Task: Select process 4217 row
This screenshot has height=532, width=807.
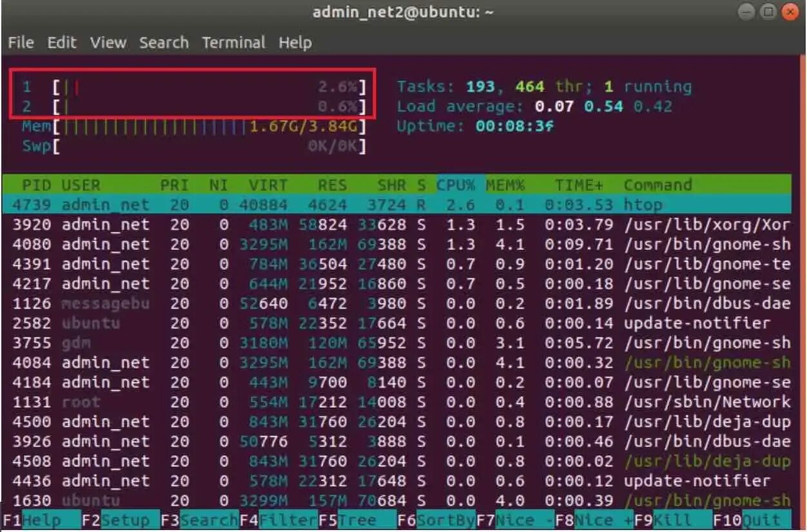Action: pos(396,284)
